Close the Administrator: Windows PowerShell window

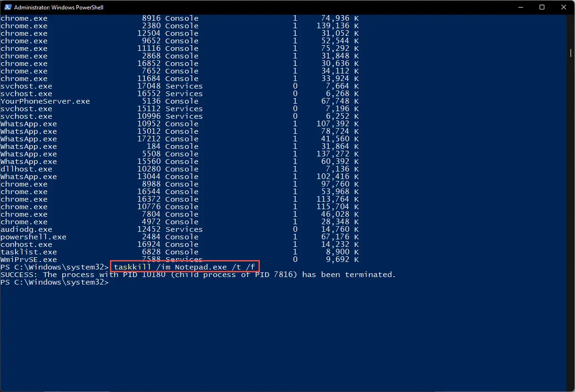(x=564, y=7)
